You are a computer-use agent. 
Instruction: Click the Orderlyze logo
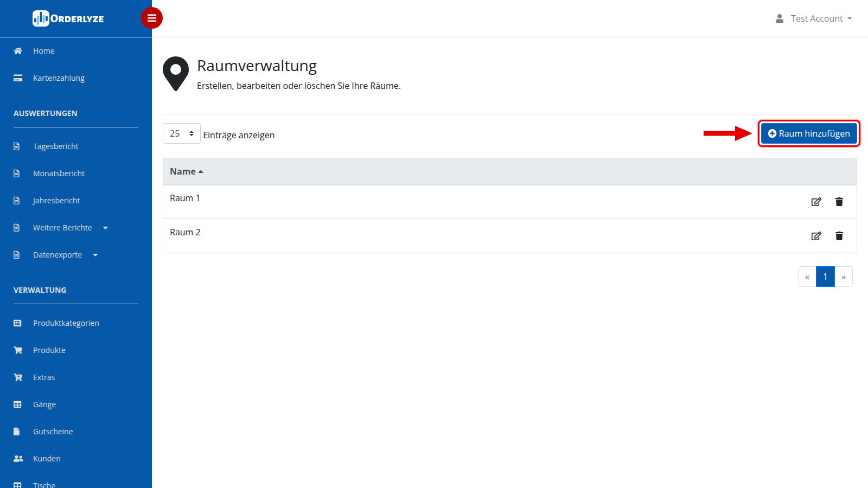68,18
